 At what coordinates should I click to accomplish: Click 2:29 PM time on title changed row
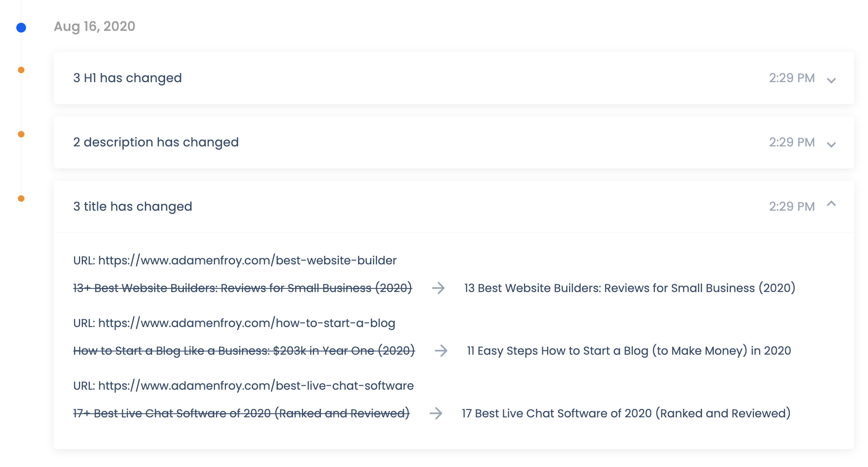pos(792,206)
